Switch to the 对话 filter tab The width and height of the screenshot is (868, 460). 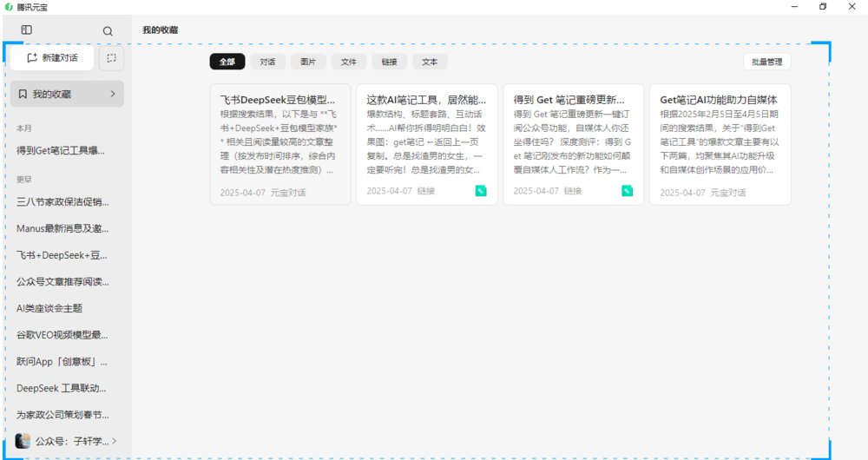[x=267, y=62]
